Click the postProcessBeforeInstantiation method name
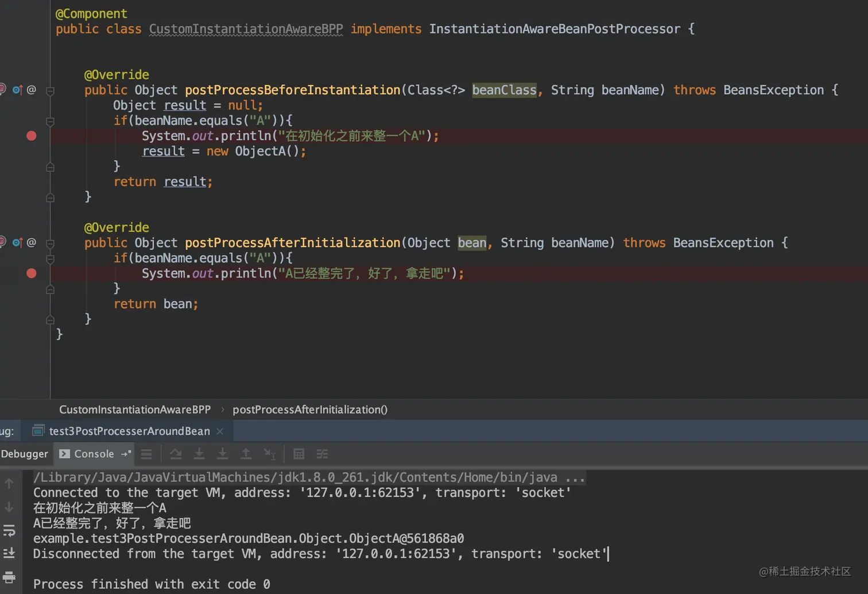868x594 pixels. pos(292,90)
